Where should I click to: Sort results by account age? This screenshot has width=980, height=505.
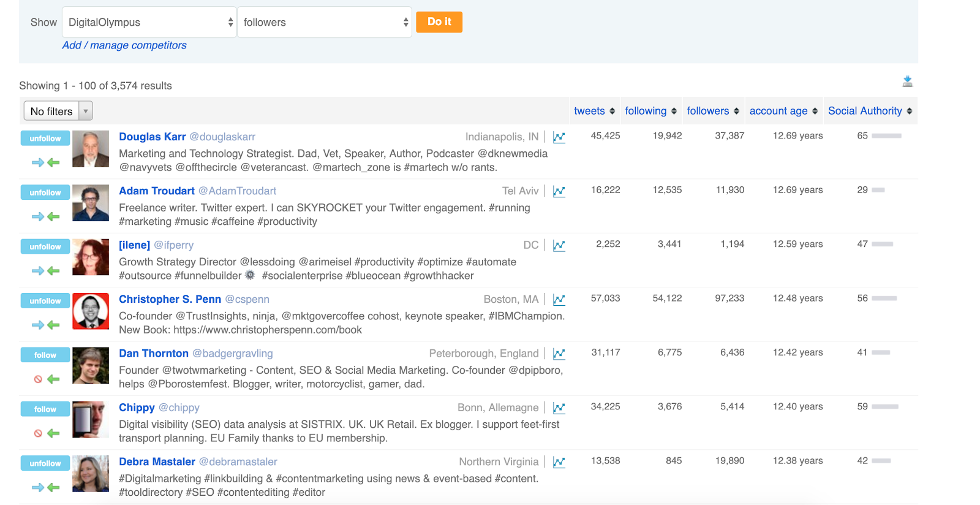(783, 111)
